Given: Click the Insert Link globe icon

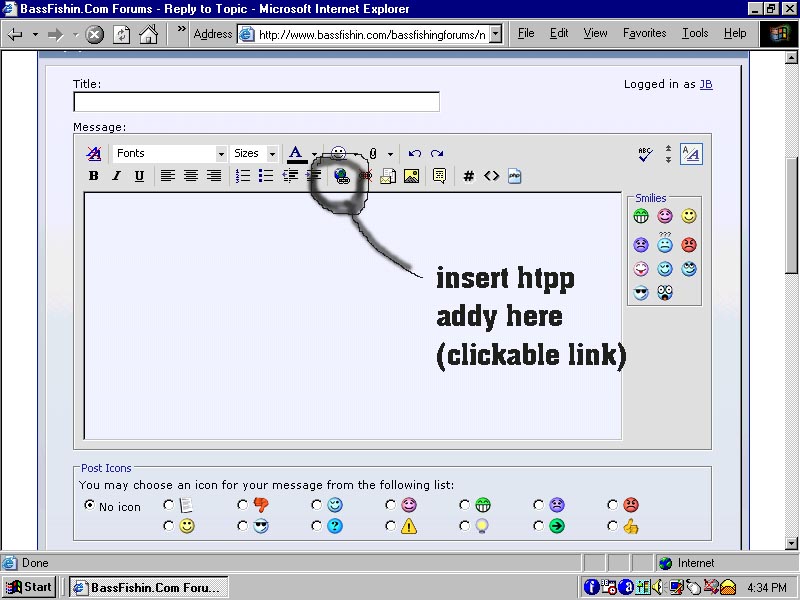Looking at the screenshot, I should click(341, 176).
